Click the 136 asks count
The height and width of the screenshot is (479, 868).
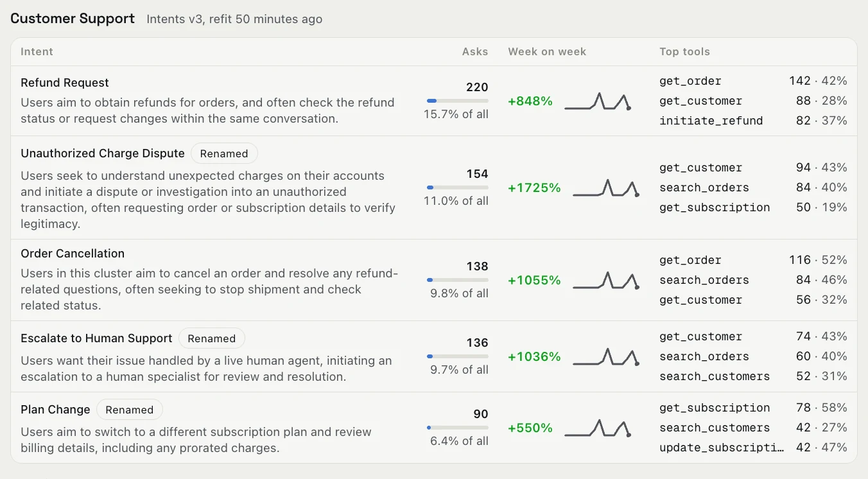point(477,343)
